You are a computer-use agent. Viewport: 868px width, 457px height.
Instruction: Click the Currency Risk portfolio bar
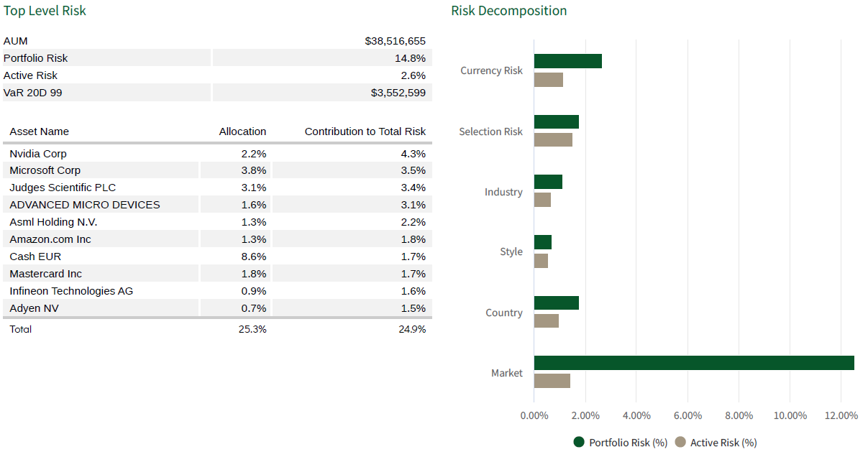[x=567, y=61]
